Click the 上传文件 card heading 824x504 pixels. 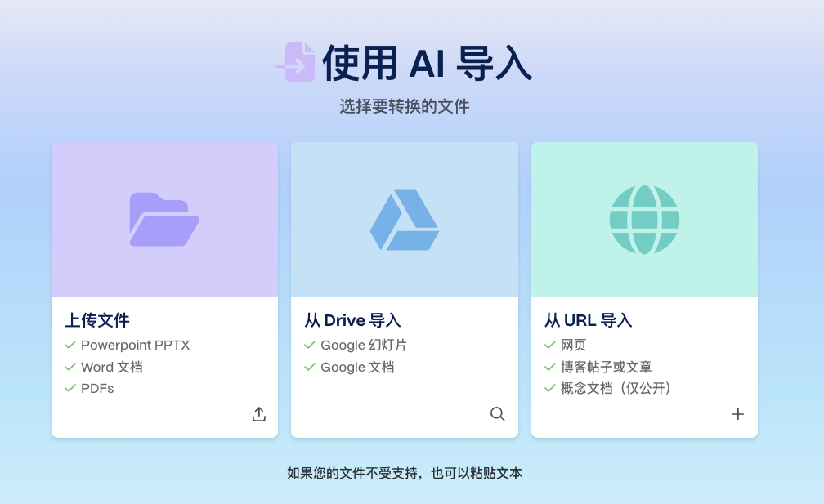click(97, 320)
